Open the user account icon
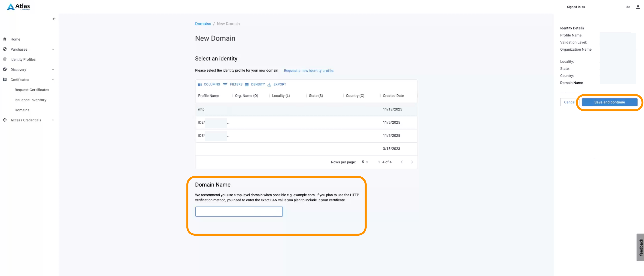Image resolution: width=644 pixels, height=276 pixels. (x=638, y=7)
